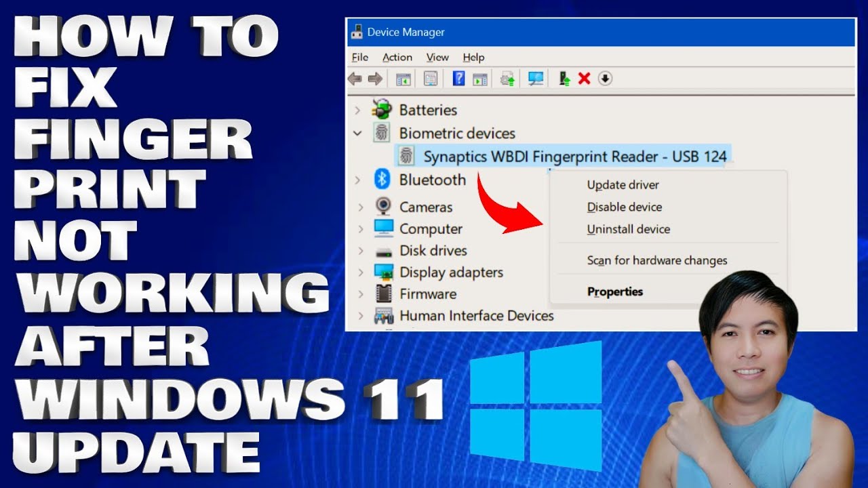Viewport: 868px width, 488px height.
Task: Choose Update driver from context menu
Action: click(623, 184)
